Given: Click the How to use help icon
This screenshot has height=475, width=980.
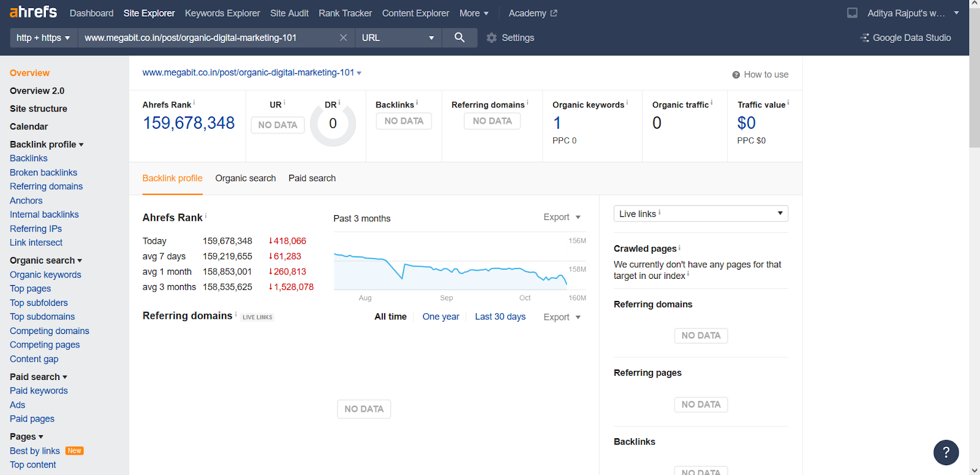Looking at the screenshot, I should (736, 75).
